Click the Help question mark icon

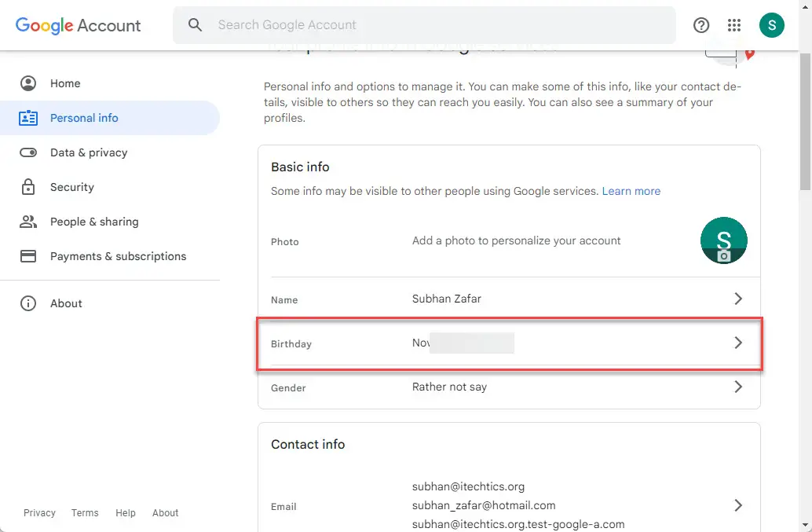(x=701, y=25)
